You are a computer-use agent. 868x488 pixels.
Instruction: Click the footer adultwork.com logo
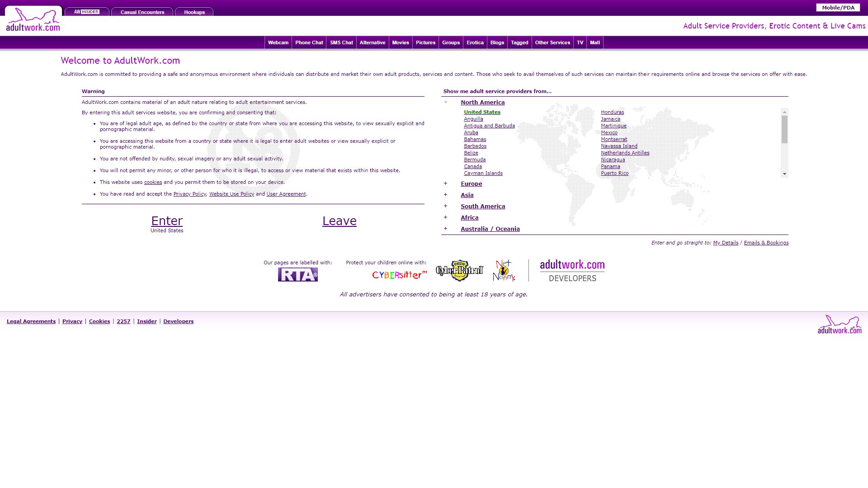[840, 324]
